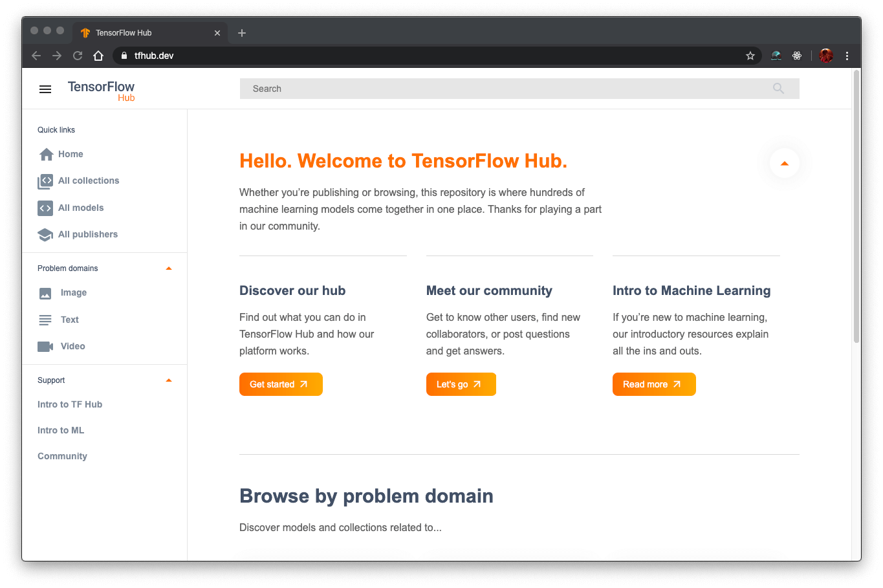Click the Read more button

pos(654,384)
